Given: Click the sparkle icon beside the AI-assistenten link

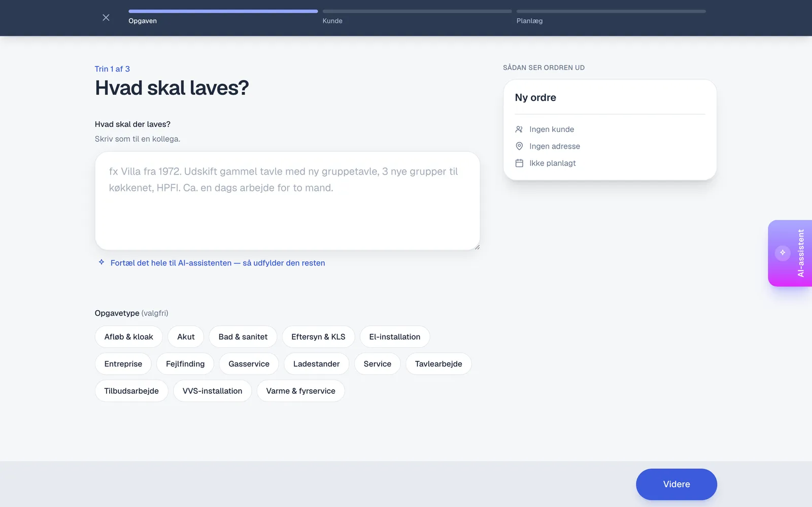Looking at the screenshot, I should [101, 262].
